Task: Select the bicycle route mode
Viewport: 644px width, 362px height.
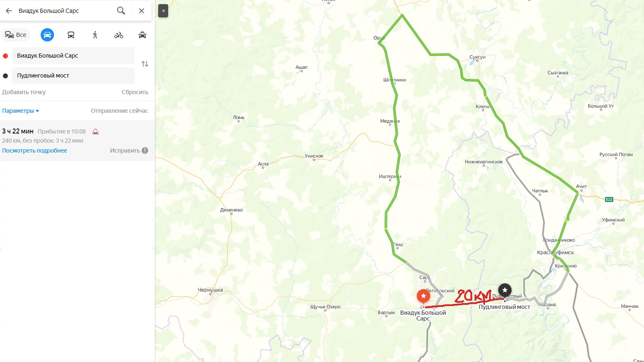Action: pos(119,35)
